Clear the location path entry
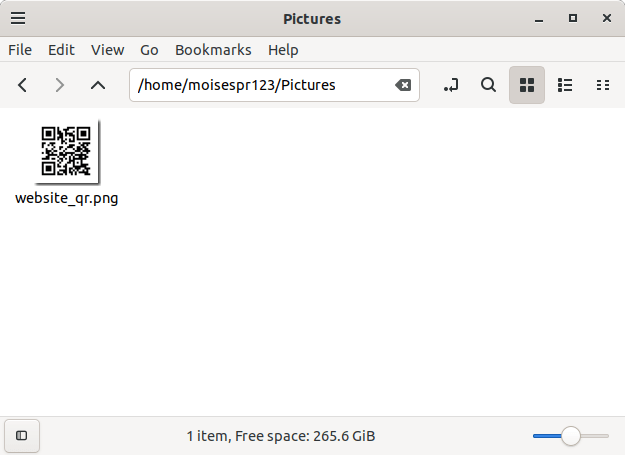The image size is (625, 455). tap(403, 85)
